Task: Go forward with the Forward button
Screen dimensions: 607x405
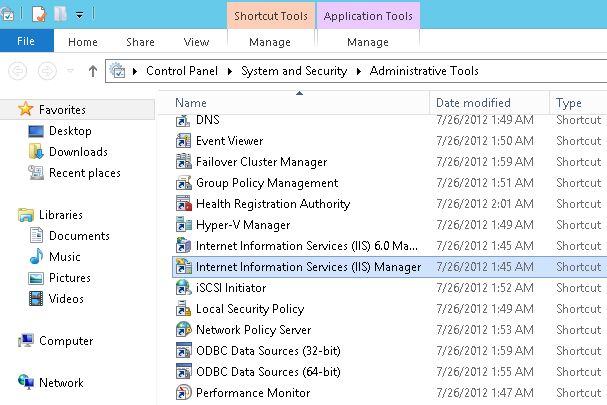Action: click(x=47, y=71)
